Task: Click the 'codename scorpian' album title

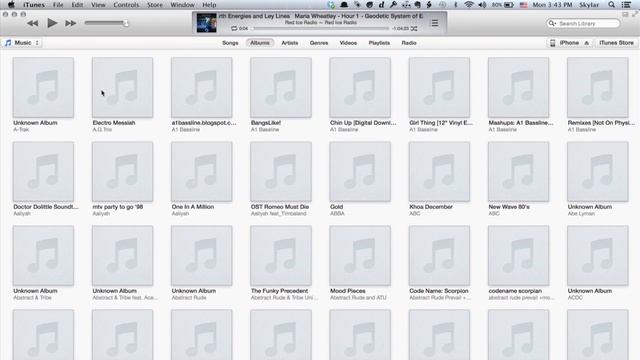Action: click(515, 291)
